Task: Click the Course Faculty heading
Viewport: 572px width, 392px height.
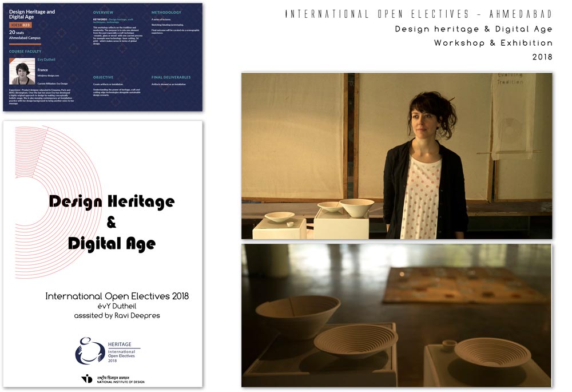Action: point(25,52)
